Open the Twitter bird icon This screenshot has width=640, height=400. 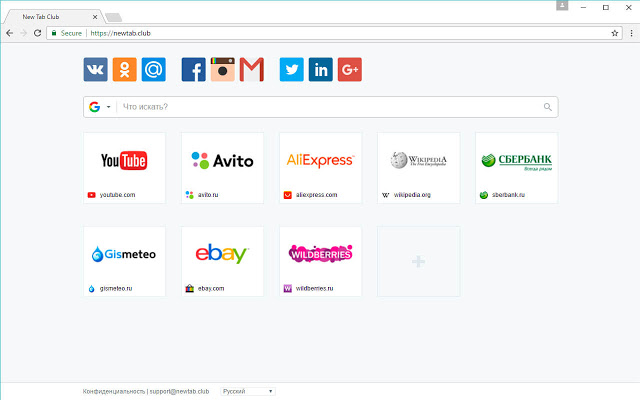[291, 69]
